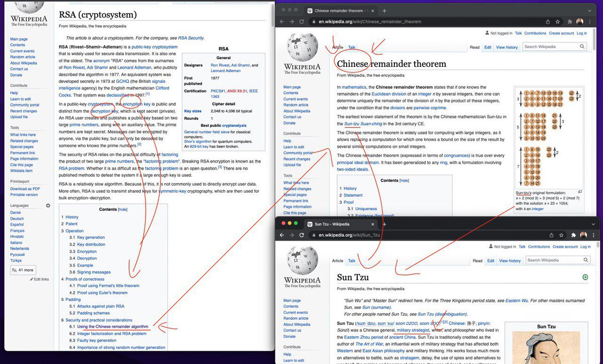This screenshot has width=603, height=364.
Task: Open extensions puzzle icon in Sun Tzu window
Action: click(x=574, y=235)
